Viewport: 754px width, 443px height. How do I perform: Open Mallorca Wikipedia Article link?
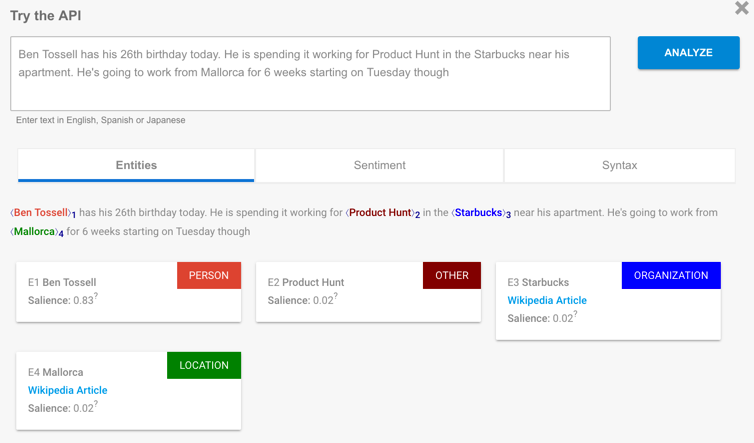(x=67, y=391)
